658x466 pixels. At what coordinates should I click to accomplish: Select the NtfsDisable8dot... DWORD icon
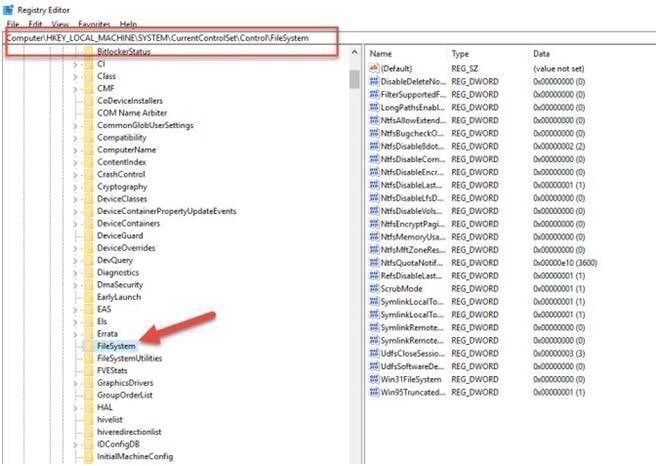(374, 147)
